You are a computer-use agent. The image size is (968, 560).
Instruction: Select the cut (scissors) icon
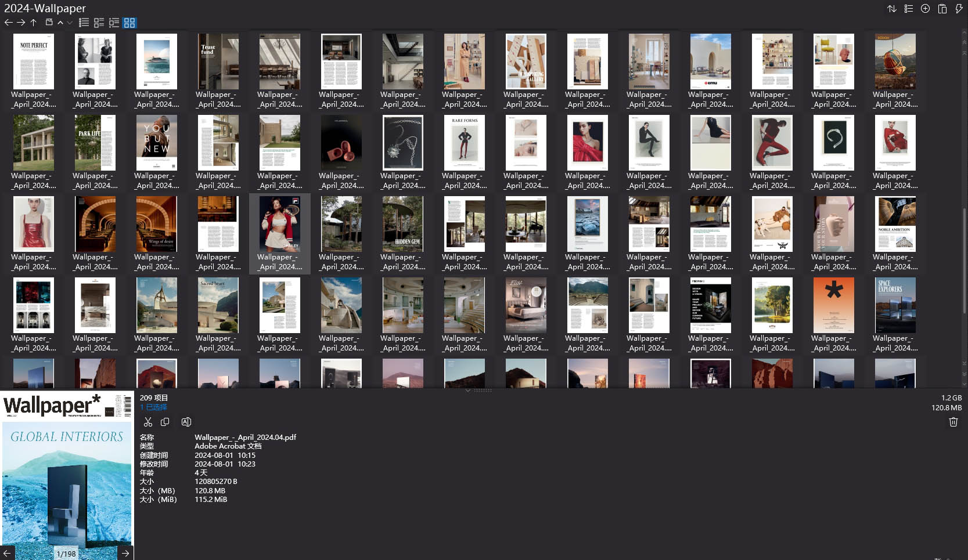point(148,422)
